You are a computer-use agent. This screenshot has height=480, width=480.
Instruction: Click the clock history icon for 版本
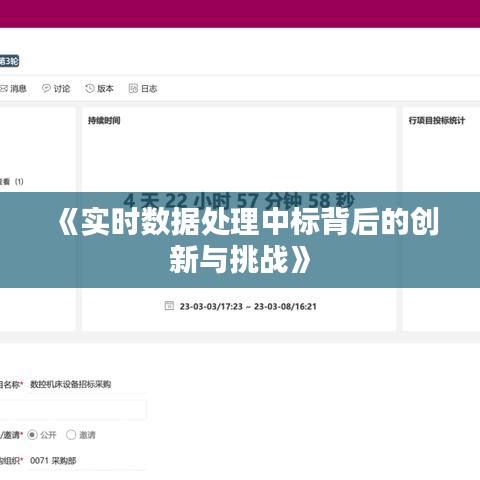pos(90,88)
